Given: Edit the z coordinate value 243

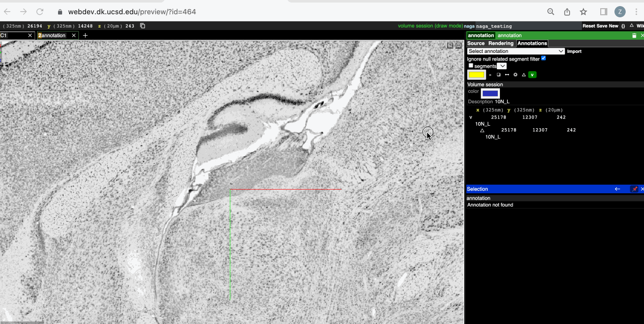Looking at the screenshot, I should click(x=130, y=26).
